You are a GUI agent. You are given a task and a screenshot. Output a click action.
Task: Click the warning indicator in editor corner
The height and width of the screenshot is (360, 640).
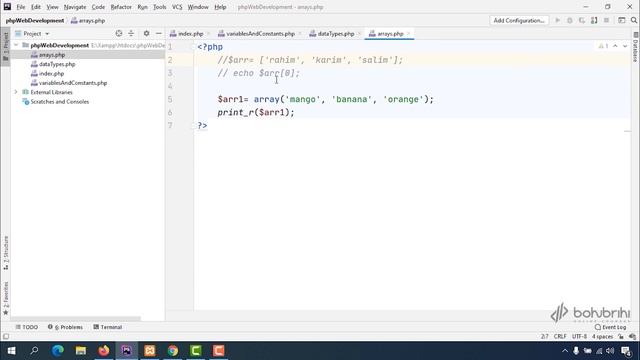pyautogui.click(x=603, y=46)
